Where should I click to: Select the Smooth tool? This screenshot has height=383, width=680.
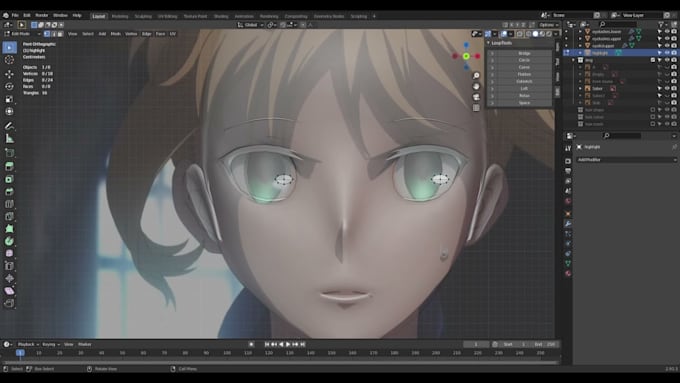(10, 253)
